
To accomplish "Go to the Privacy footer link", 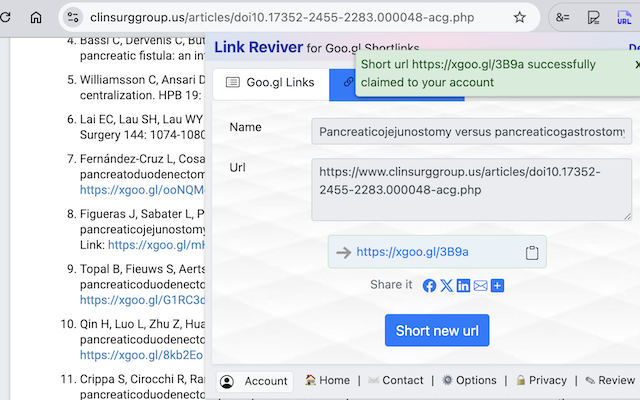I will coord(541,380).
